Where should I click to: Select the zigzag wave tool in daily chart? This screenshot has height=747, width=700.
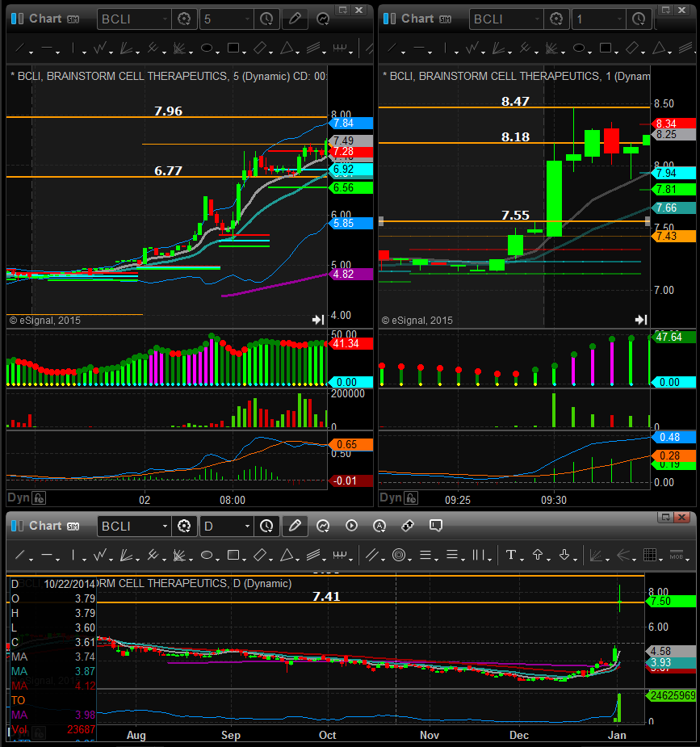click(100, 555)
